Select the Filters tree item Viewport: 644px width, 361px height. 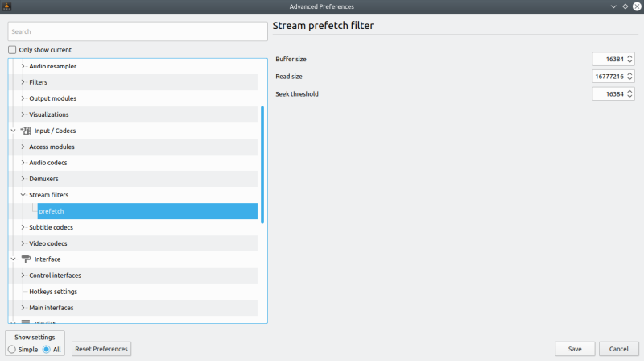(38, 82)
